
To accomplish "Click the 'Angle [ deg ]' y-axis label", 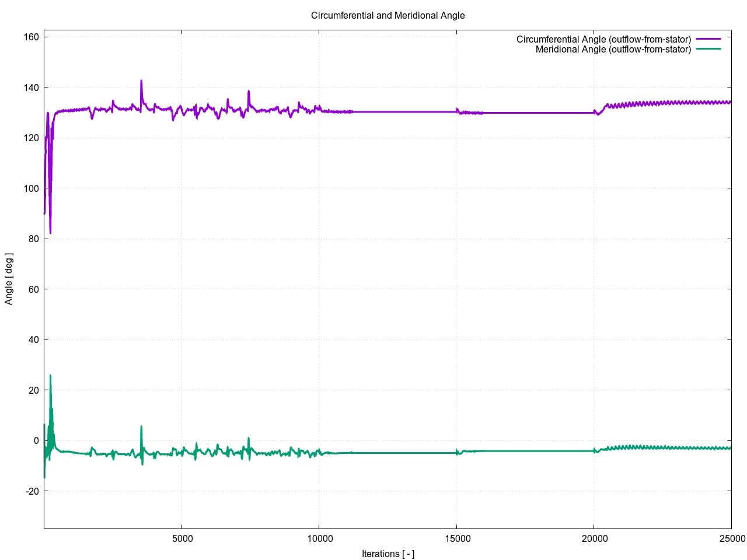I will (9, 279).
